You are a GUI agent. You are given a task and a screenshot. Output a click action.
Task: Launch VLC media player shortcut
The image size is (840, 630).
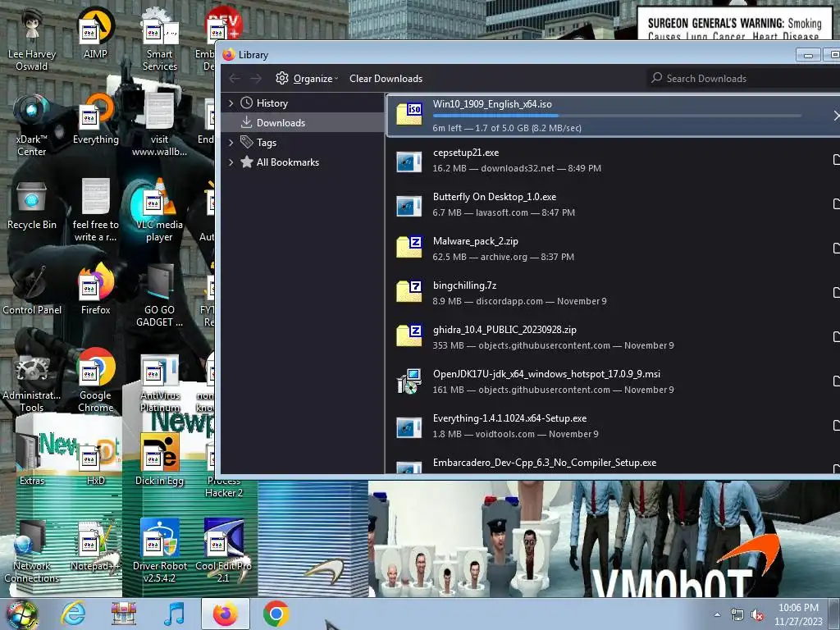(x=159, y=211)
